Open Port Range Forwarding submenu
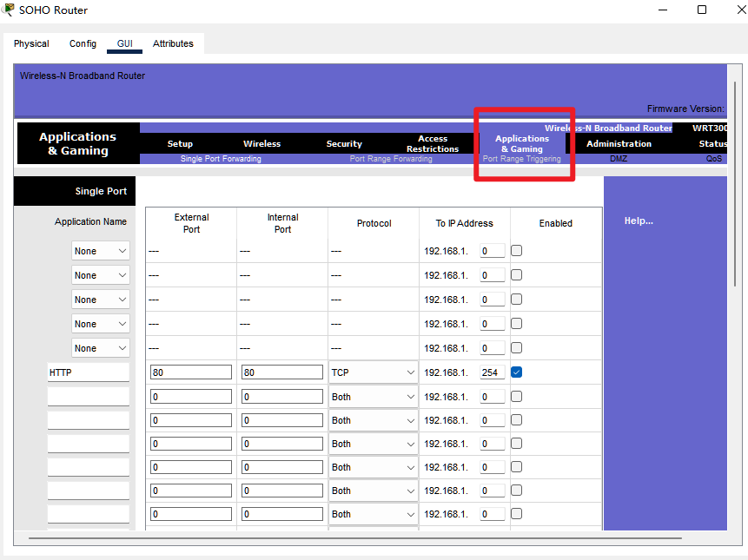748x560 pixels. (x=391, y=159)
